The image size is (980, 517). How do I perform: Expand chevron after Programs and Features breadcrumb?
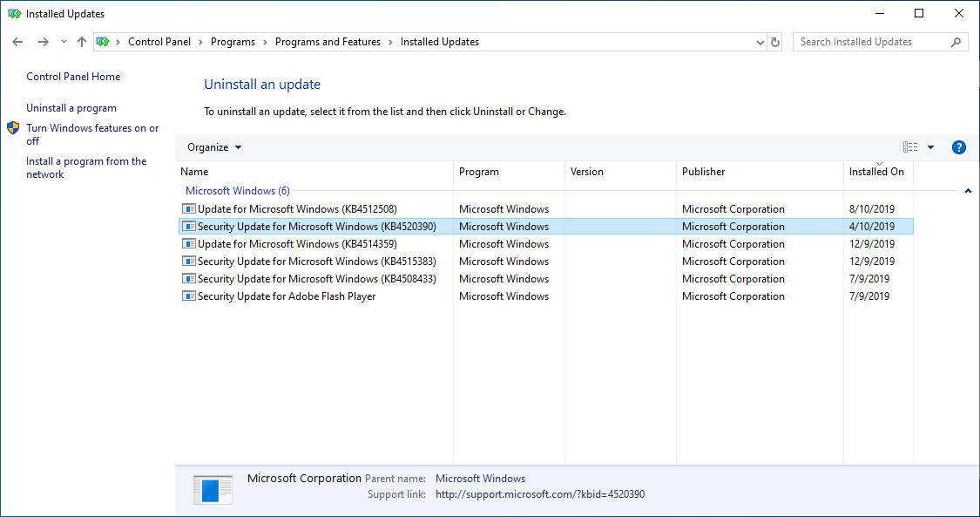(390, 42)
